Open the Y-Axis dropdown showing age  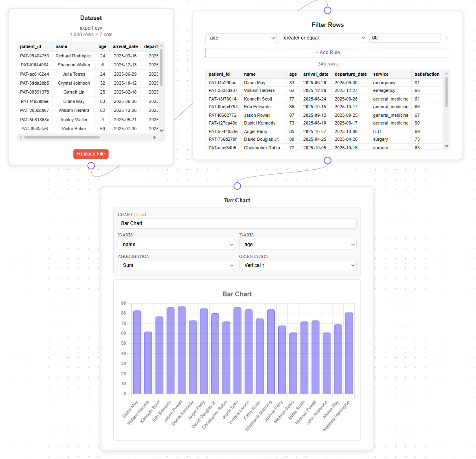pyautogui.click(x=298, y=244)
